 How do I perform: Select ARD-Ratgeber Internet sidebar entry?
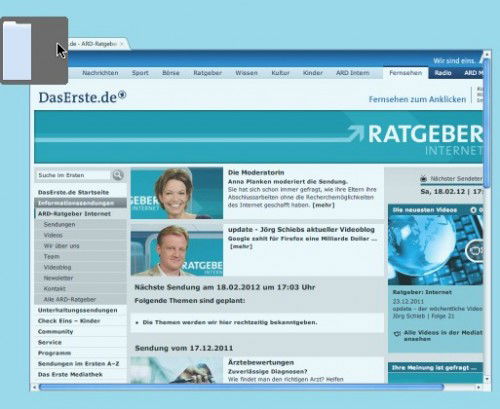[x=74, y=214]
